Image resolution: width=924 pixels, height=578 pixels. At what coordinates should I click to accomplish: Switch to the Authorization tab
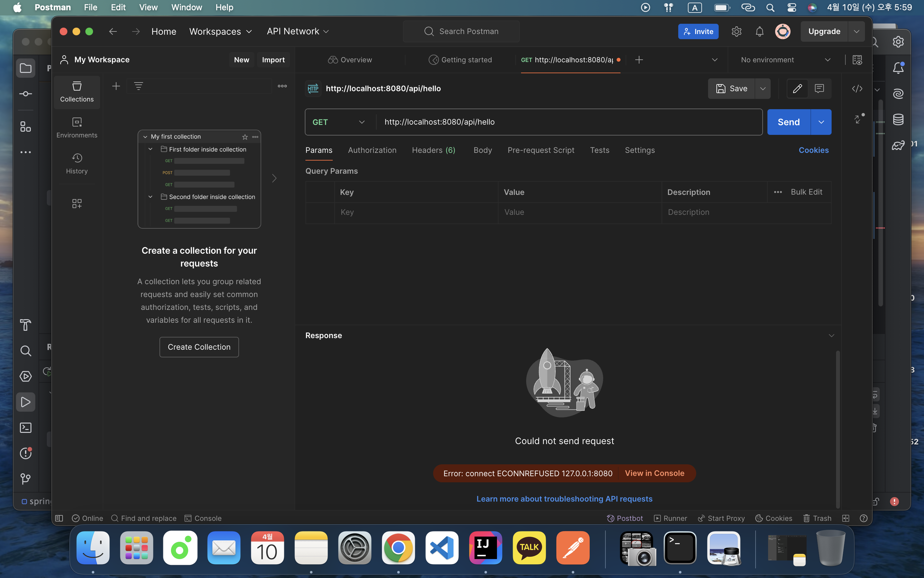point(372,150)
